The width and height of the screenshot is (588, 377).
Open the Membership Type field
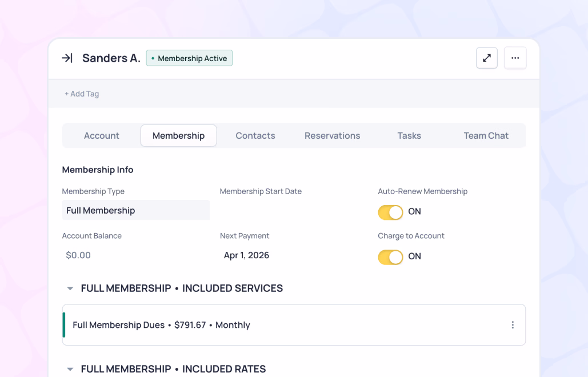pyautogui.click(x=136, y=210)
